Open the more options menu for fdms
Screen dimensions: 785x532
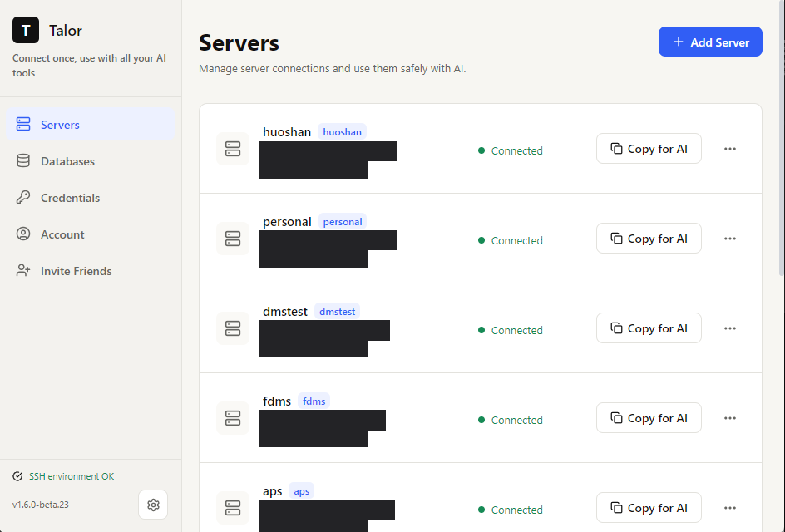pos(730,418)
